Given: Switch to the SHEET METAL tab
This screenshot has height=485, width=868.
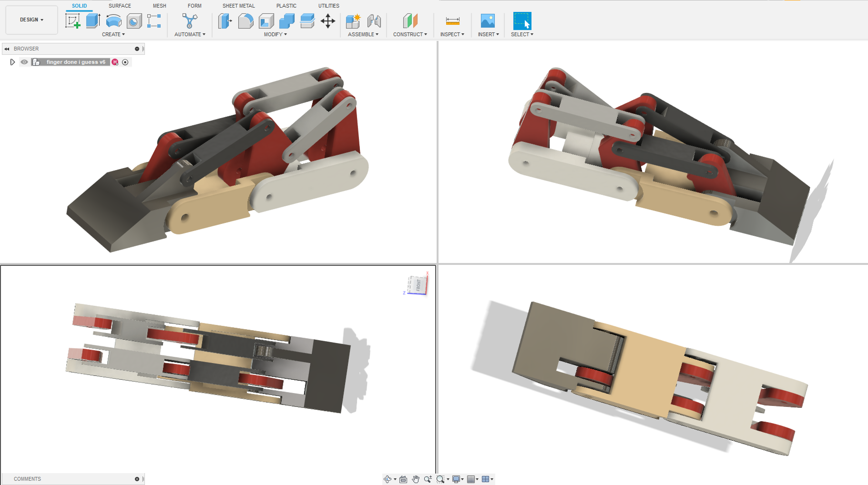Looking at the screenshot, I should (239, 6).
